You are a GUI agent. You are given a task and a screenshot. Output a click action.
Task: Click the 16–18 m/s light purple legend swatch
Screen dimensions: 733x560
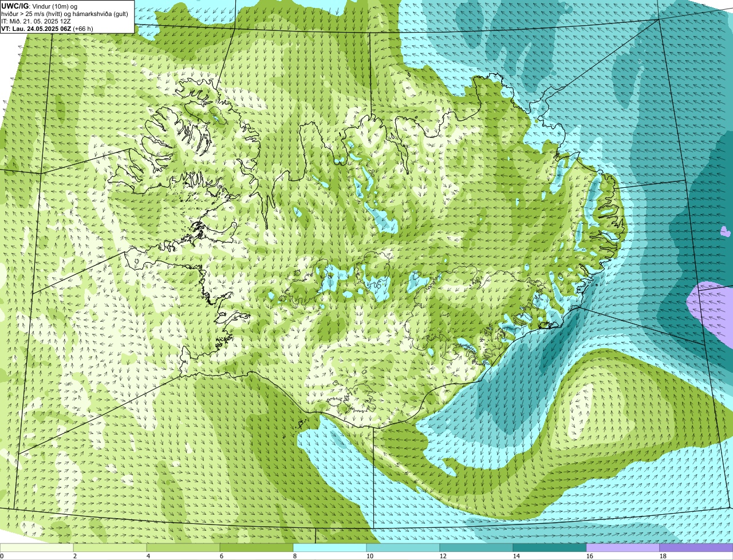[x=623, y=548]
